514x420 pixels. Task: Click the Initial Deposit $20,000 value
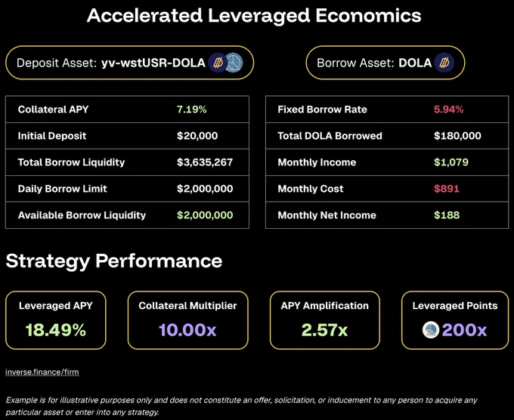[197, 136]
